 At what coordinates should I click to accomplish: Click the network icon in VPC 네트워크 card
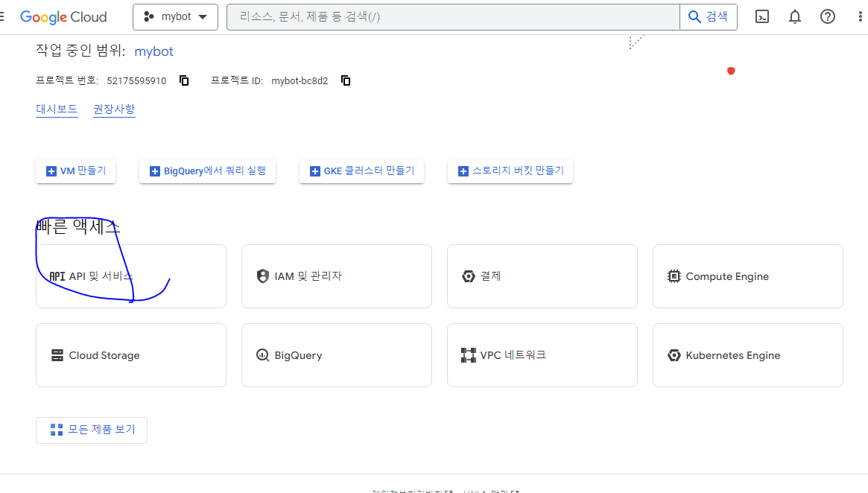pos(469,355)
